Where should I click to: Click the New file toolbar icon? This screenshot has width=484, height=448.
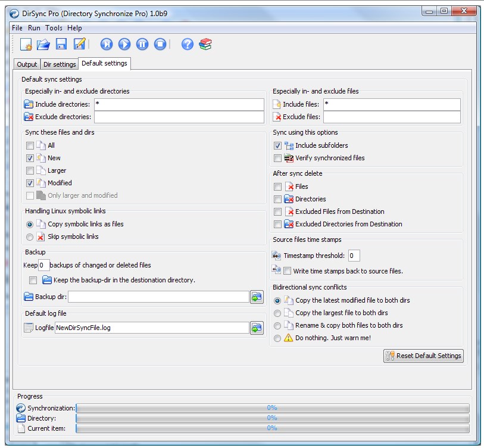click(x=26, y=44)
